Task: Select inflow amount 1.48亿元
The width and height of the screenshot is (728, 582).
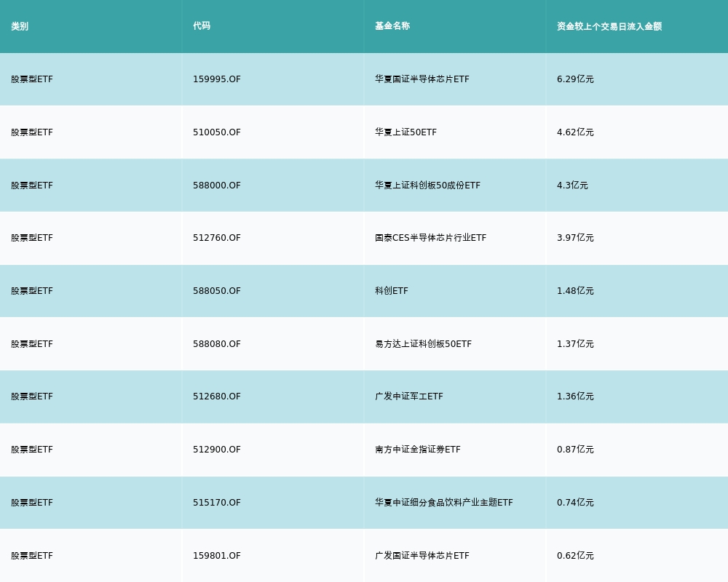Action: (x=575, y=291)
